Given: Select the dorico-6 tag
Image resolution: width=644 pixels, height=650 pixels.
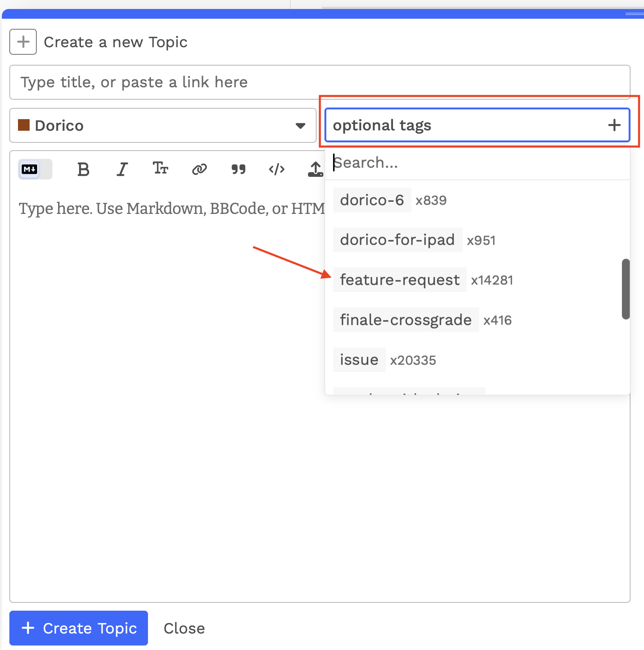Looking at the screenshot, I should pos(372,200).
